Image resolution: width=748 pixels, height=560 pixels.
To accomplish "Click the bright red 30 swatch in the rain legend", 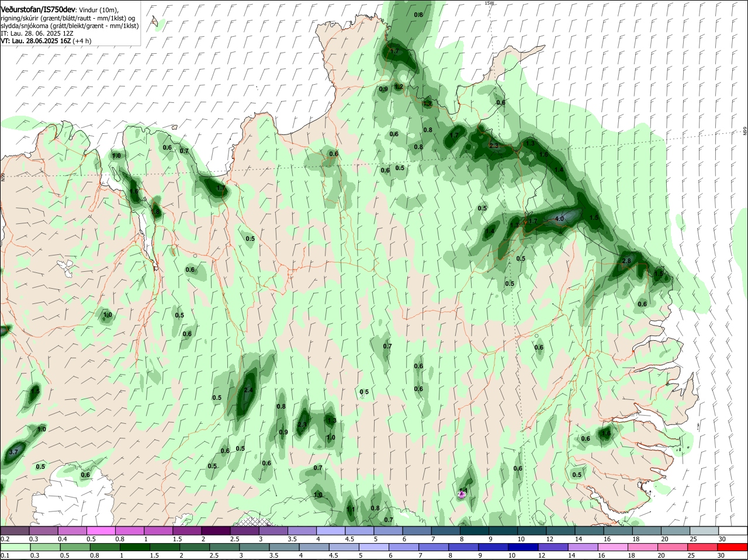I will pos(733,547).
